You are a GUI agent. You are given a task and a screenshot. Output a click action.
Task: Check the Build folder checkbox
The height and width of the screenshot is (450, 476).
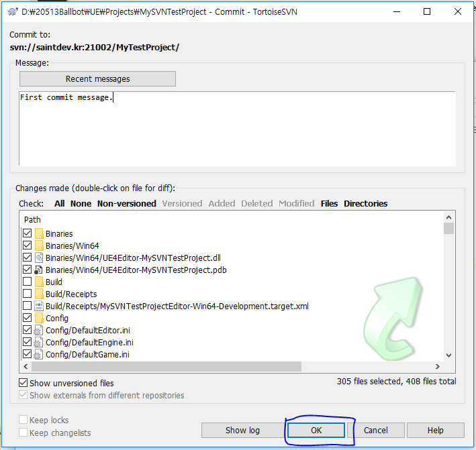tap(27, 282)
